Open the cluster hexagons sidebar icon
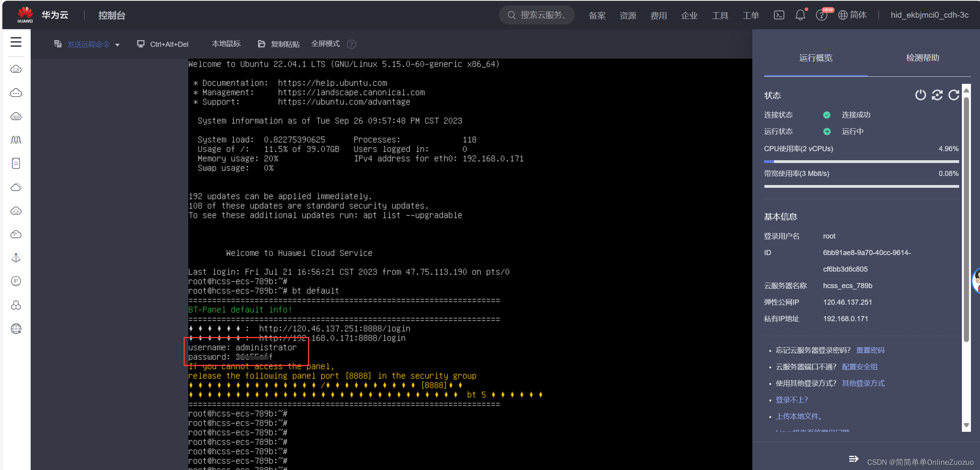Viewport: 980px width, 470px height. pyautogui.click(x=16, y=305)
